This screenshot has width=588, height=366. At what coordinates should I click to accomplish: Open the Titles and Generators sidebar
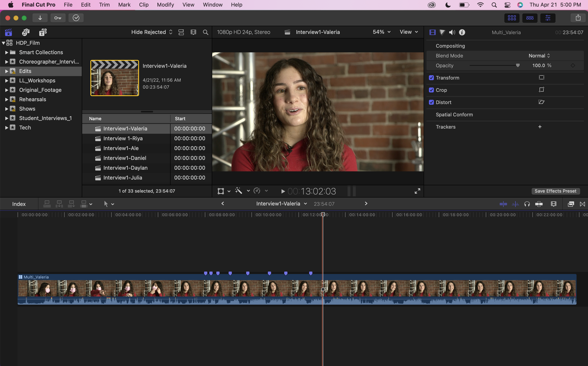tap(43, 32)
